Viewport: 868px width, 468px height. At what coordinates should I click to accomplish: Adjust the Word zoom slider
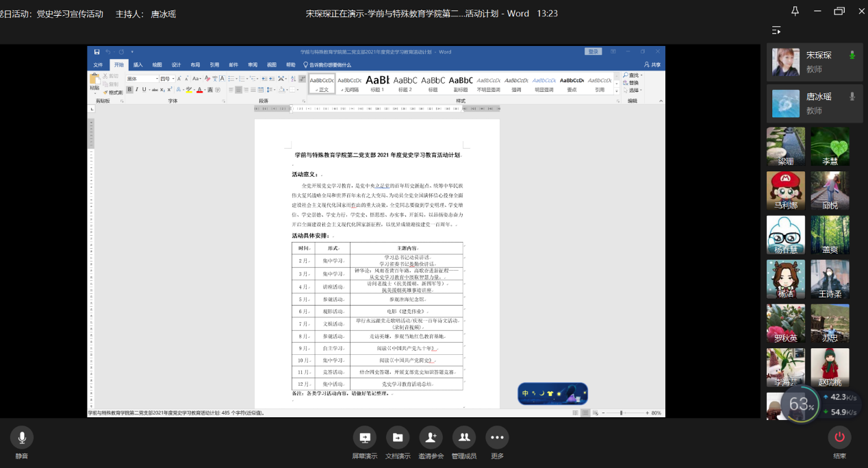tap(621, 413)
